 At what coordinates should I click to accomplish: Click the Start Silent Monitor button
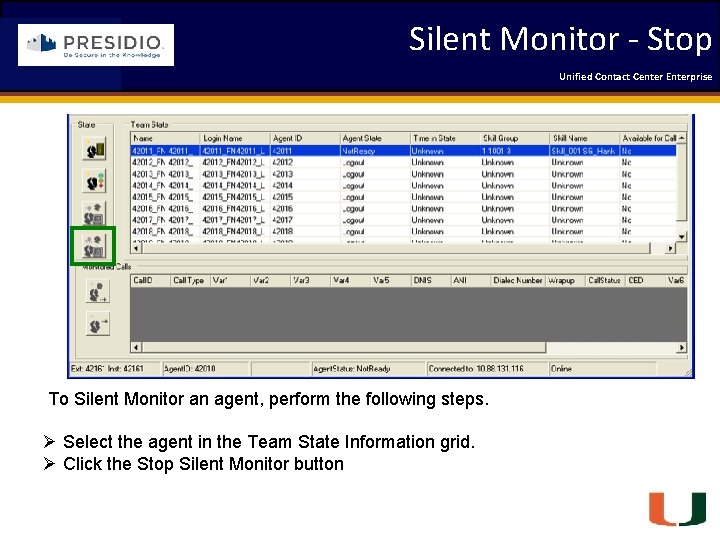pyautogui.click(x=94, y=214)
